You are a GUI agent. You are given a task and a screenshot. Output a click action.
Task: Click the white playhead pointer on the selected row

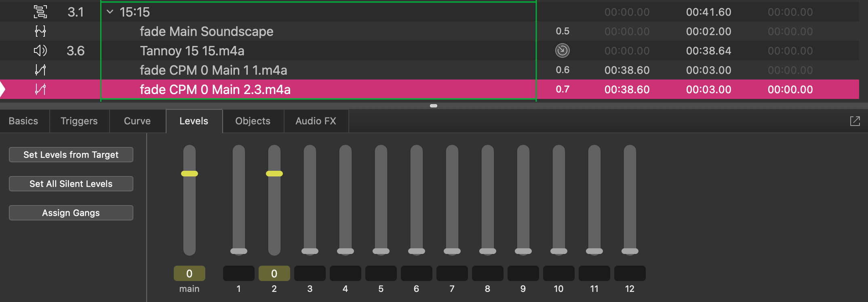2,90
